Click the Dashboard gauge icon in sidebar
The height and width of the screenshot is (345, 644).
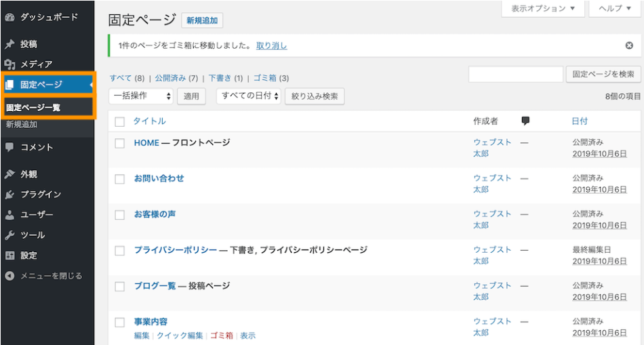9,17
